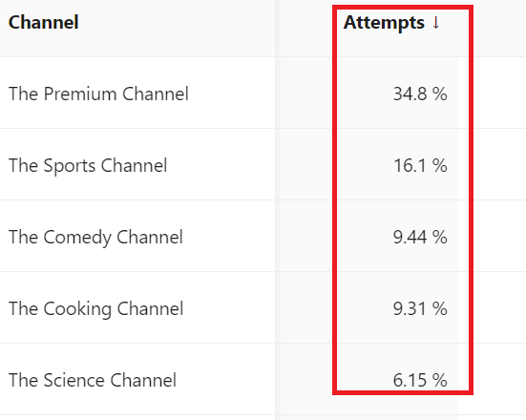Click the 16.1 % attempts value
The width and height of the screenshot is (526, 420).
pyautogui.click(x=420, y=165)
